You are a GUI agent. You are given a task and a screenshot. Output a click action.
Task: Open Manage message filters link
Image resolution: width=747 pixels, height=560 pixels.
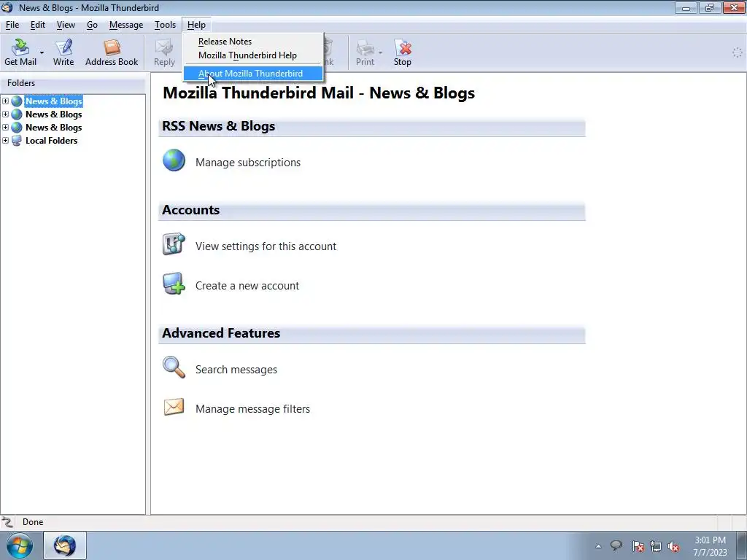252,409
